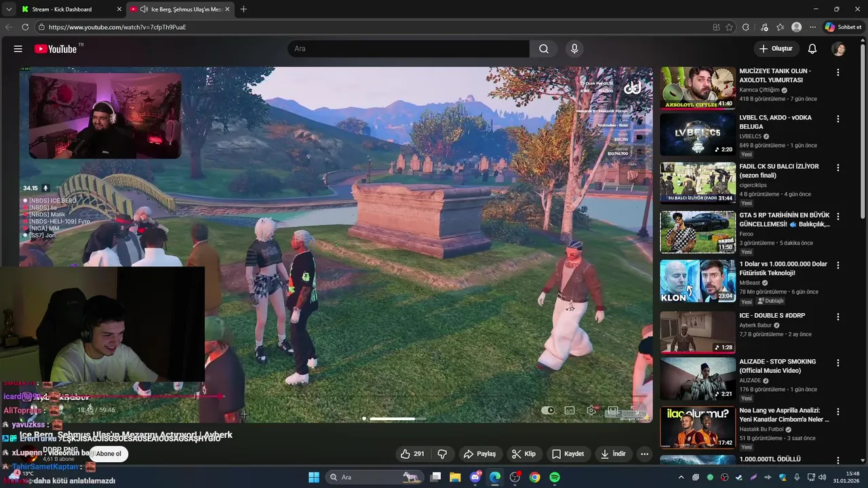Open options for 1 Dolar vs 1.000.000.000 video

(x=838, y=266)
